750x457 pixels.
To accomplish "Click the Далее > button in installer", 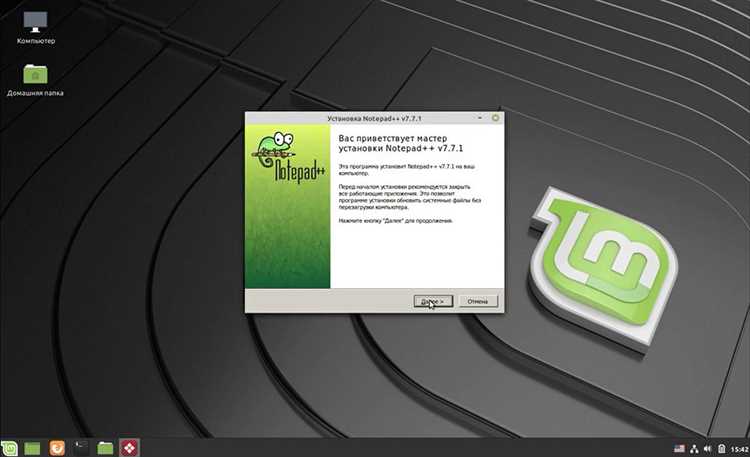I will [433, 301].
